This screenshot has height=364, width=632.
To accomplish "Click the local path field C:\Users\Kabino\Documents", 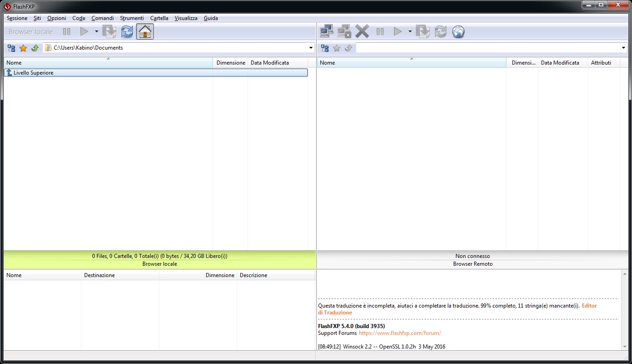I will (175, 48).
